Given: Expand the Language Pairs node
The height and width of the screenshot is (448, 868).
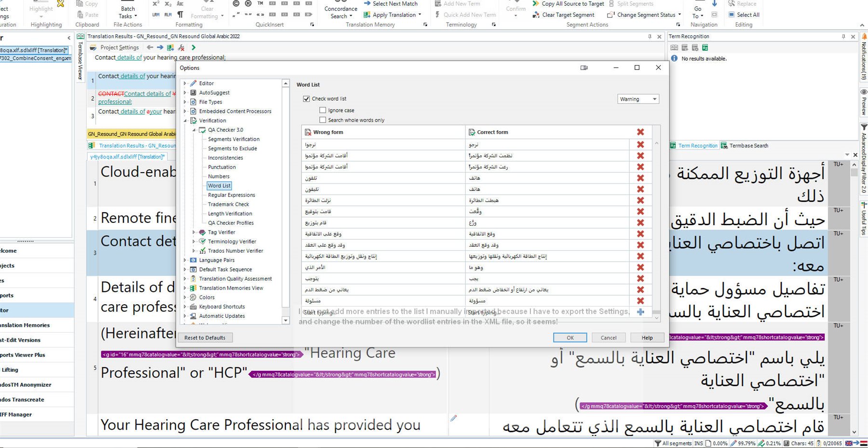Looking at the screenshot, I should (x=185, y=260).
